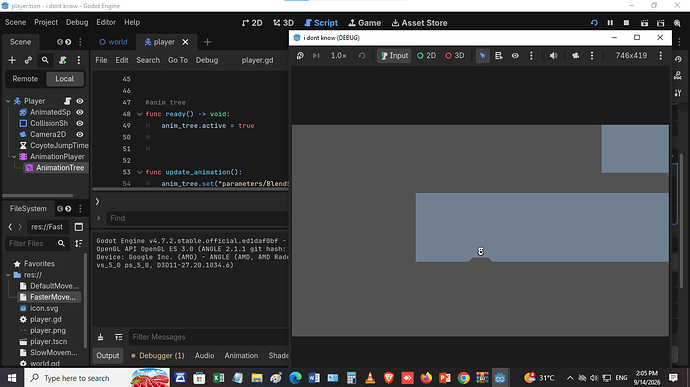
Task: Expand the output panel chevron
Action: click(x=97, y=202)
